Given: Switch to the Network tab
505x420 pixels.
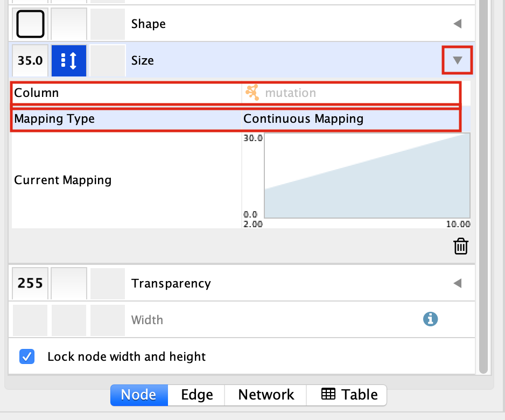Looking at the screenshot, I should click(x=266, y=395).
